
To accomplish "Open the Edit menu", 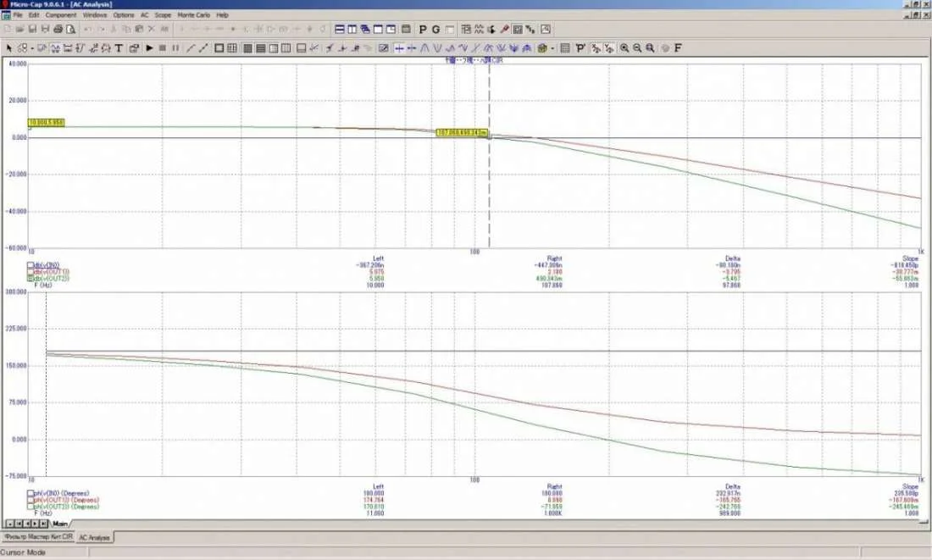I will pos(34,15).
